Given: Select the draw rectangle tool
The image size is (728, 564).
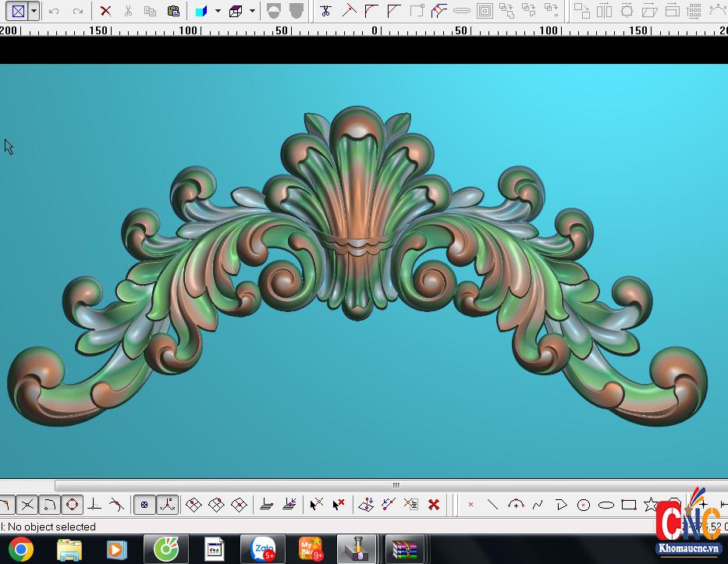Looking at the screenshot, I should pyautogui.click(x=628, y=505).
